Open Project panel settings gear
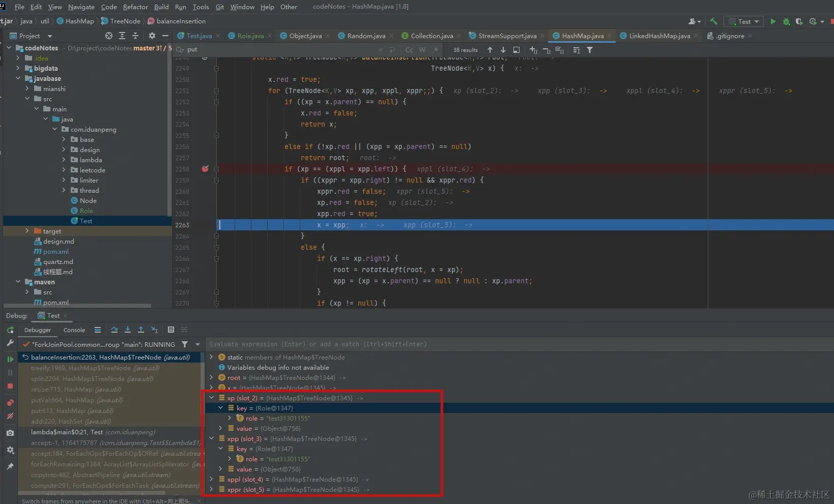This screenshot has height=504, width=834. [152, 36]
